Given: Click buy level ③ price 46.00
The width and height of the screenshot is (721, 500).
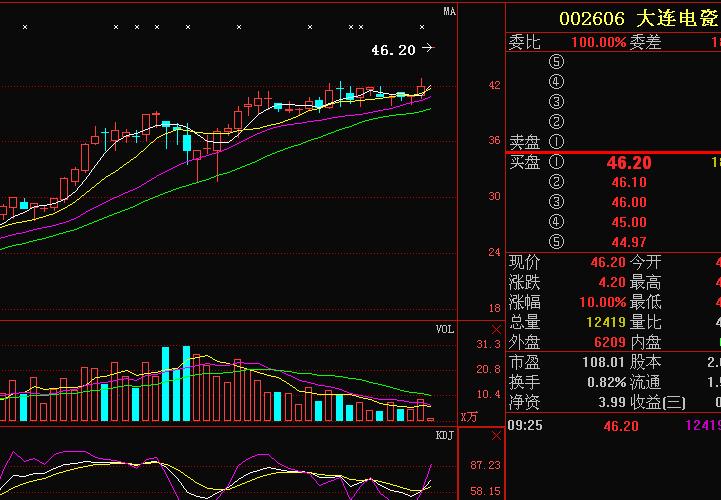Looking at the screenshot, I should [629, 202].
